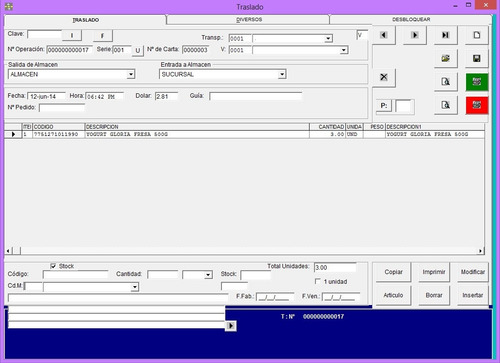Select DESCRIPCION cell YOGURT GLORIA FRESA 500G

coord(197,134)
